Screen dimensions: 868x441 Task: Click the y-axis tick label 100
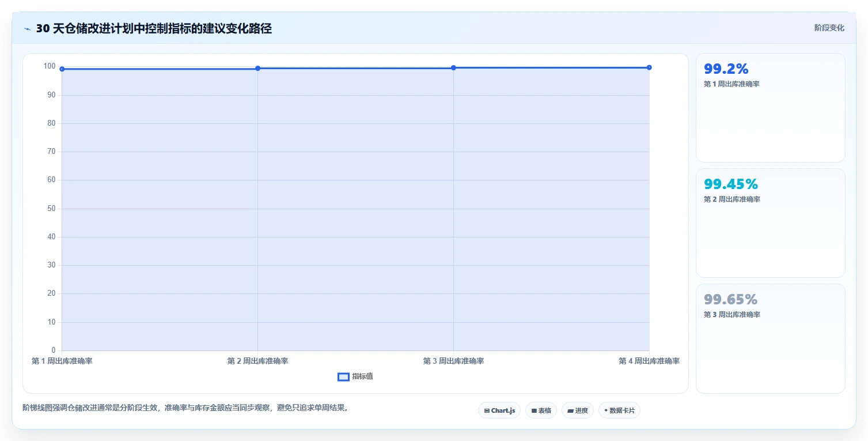(50, 66)
